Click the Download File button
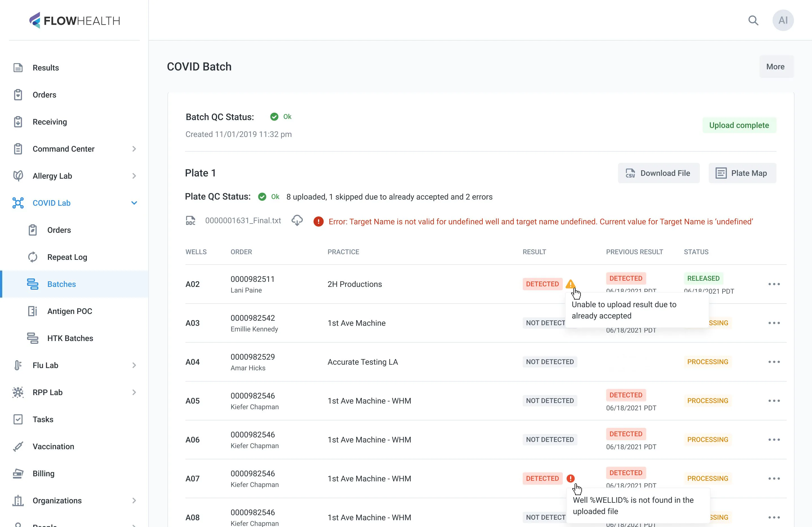This screenshot has width=812, height=527. (658, 173)
